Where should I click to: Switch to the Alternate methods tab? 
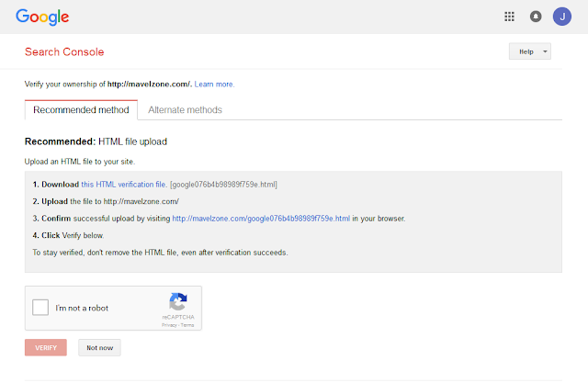(185, 110)
